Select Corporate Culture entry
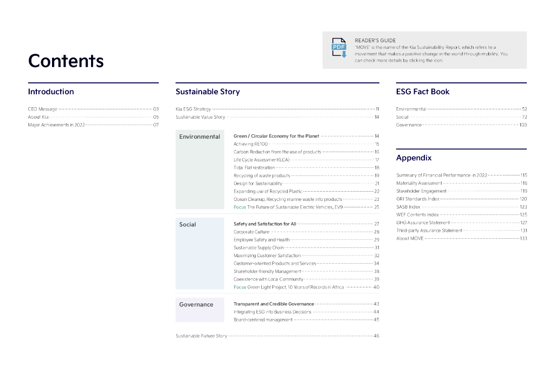 pos(306,232)
